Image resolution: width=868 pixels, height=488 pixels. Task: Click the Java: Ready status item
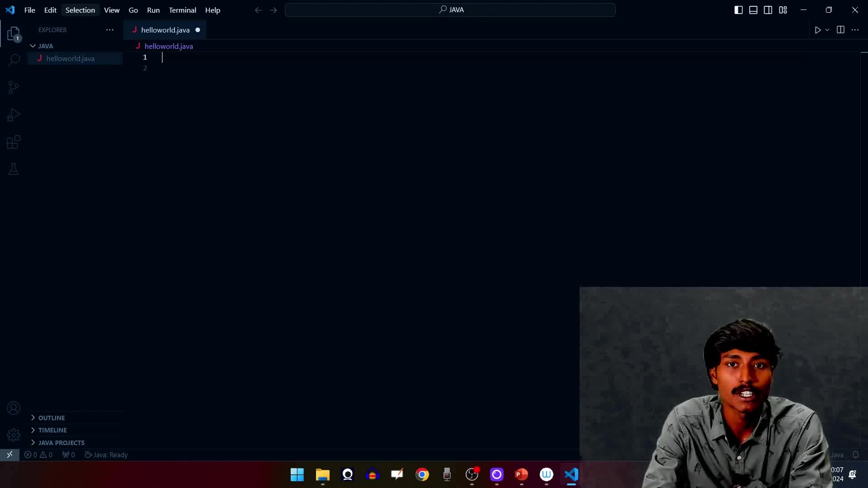coord(107,455)
